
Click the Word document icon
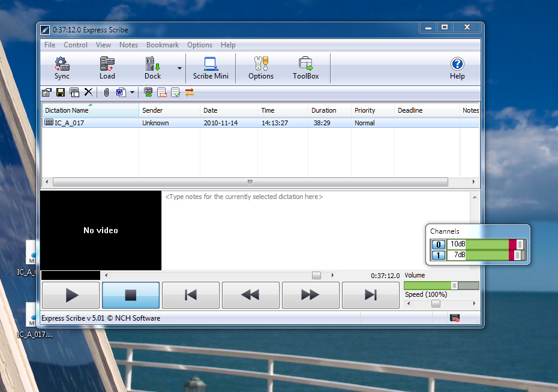[121, 93]
